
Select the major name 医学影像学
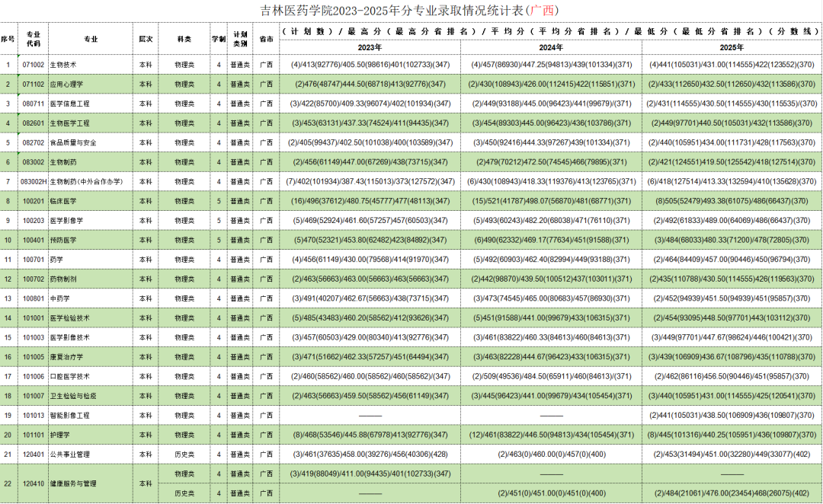click(66, 221)
